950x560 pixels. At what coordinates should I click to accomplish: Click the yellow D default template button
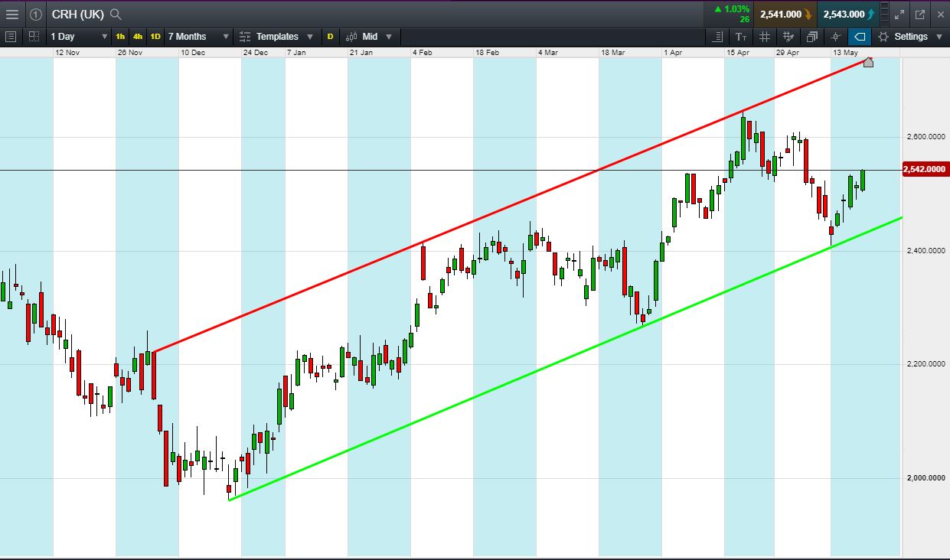pos(331,36)
